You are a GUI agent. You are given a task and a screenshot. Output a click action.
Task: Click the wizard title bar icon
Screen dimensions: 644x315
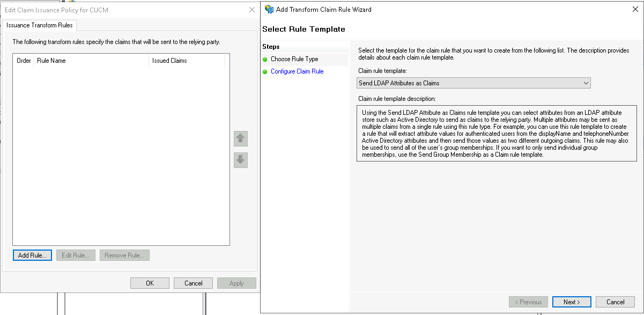pyautogui.click(x=269, y=9)
